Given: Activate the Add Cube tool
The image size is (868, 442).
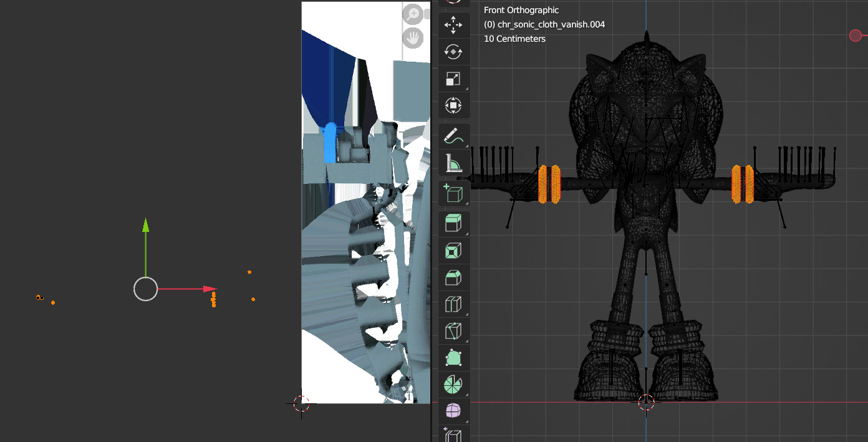Looking at the screenshot, I should [453, 193].
